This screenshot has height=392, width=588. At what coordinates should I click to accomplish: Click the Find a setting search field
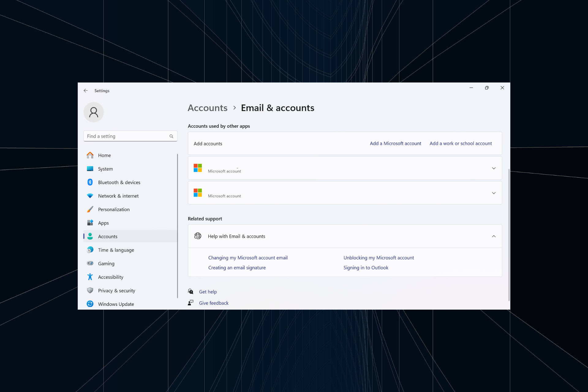129,136
